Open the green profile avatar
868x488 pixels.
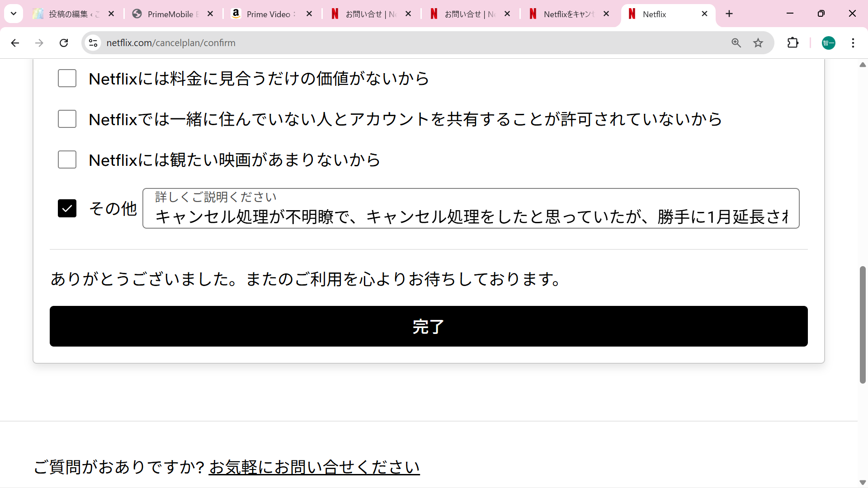[828, 43]
